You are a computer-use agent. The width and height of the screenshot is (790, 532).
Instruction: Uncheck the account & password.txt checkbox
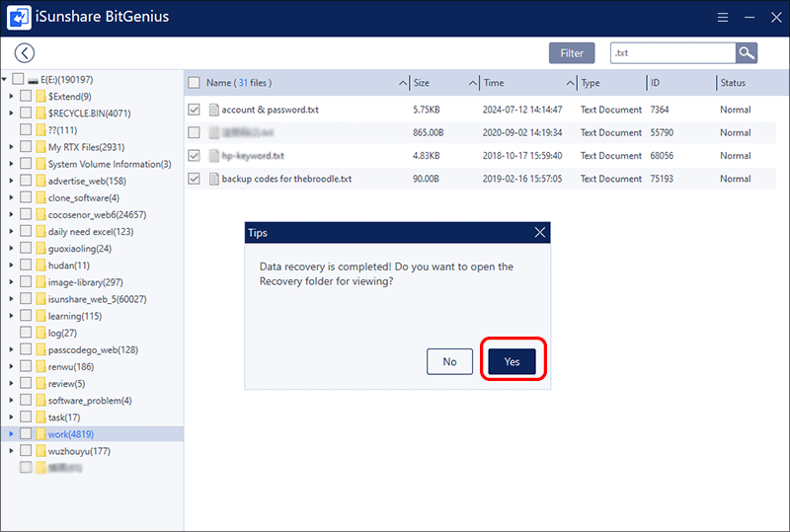(x=195, y=110)
